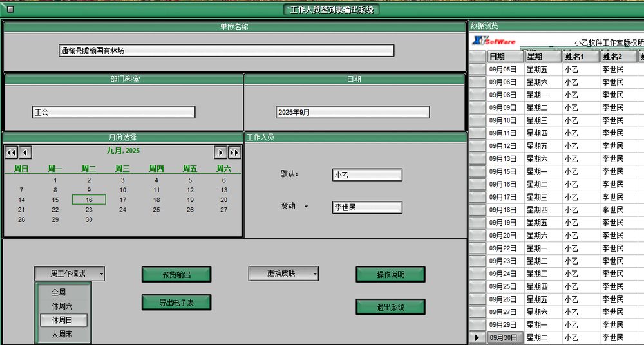Click the 日期 column header
Viewport: 644px width, 345px height.
(505, 57)
